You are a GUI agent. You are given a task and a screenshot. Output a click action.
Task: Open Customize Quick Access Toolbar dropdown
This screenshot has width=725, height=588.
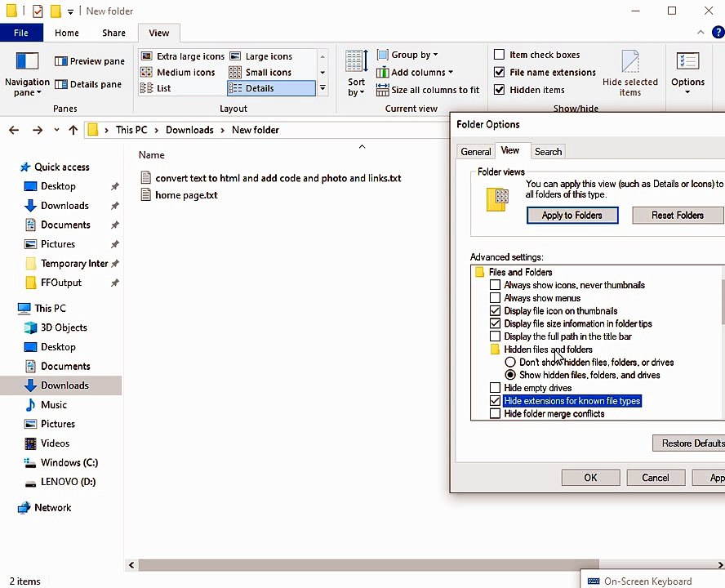(70, 11)
